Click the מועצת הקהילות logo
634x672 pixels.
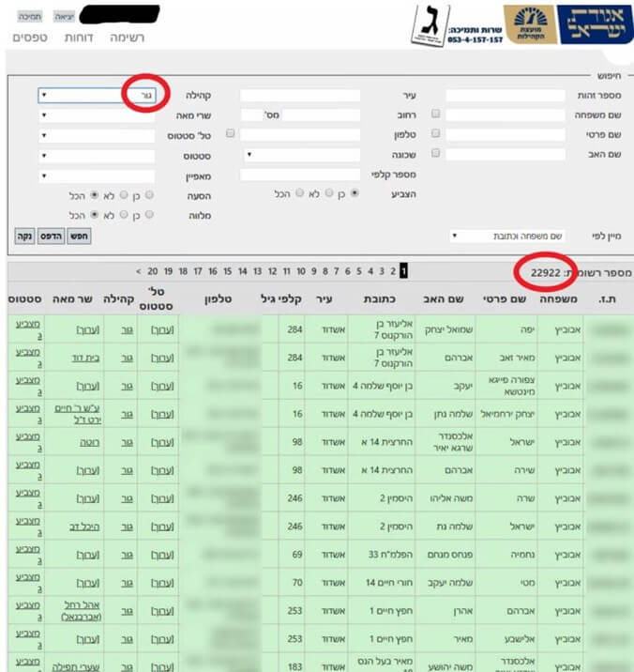(x=530, y=25)
